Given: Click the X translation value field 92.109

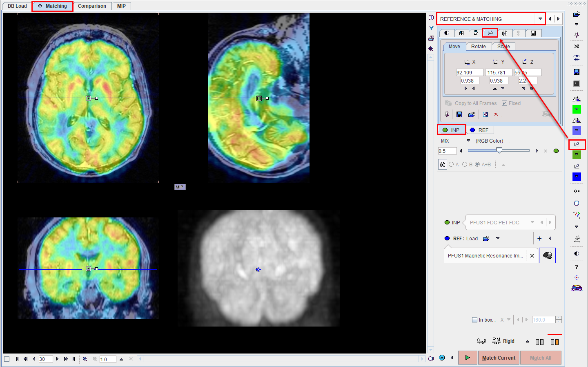Looking at the screenshot, I should pos(470,72).
